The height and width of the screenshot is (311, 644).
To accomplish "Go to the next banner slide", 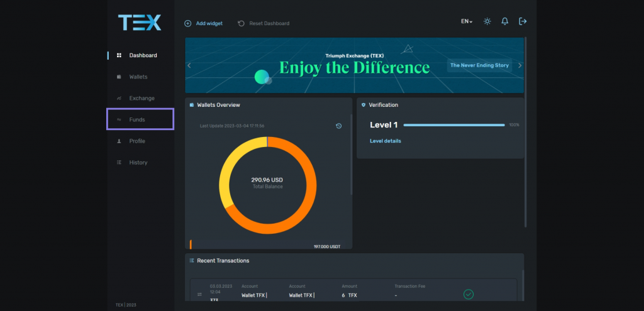I will tap(519, 65).
